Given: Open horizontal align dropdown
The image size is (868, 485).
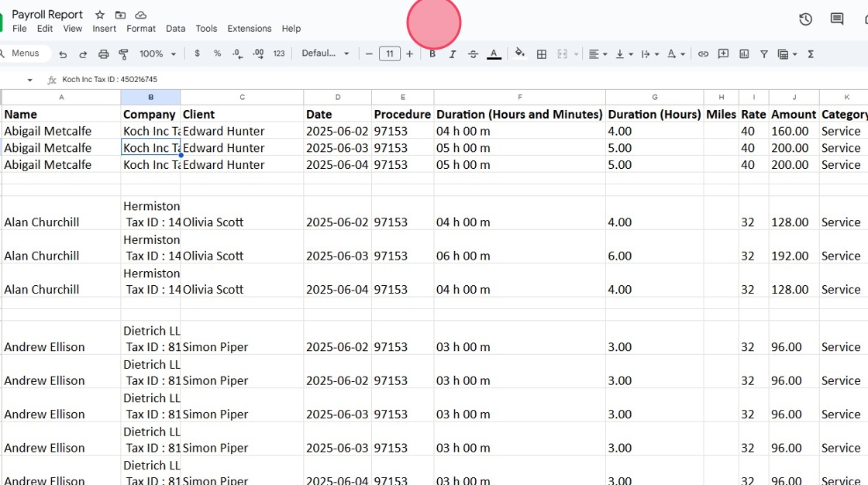Looking at the screenshot, I should (598, 54).
